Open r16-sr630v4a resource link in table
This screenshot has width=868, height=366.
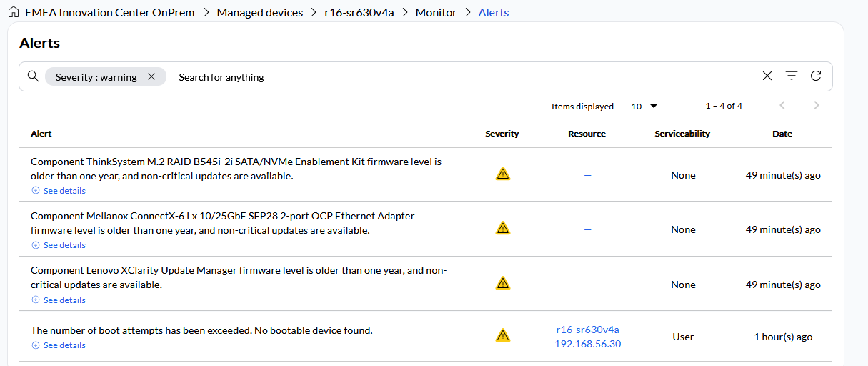point(587,330)
